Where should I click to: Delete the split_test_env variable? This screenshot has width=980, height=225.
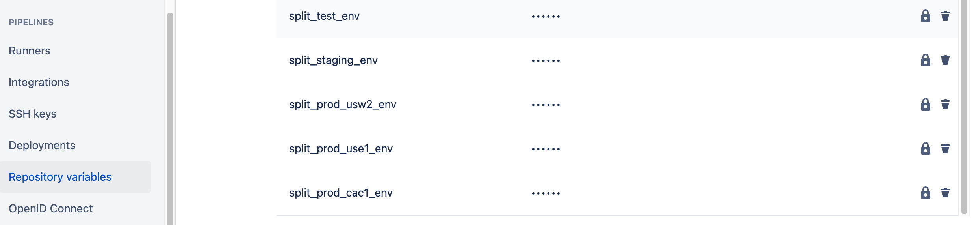[x=945, y=16]
